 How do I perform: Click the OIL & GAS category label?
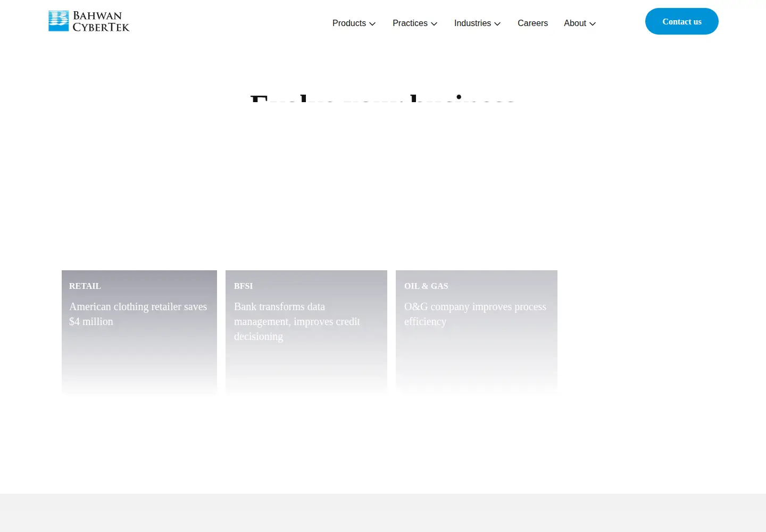point(426,286)
